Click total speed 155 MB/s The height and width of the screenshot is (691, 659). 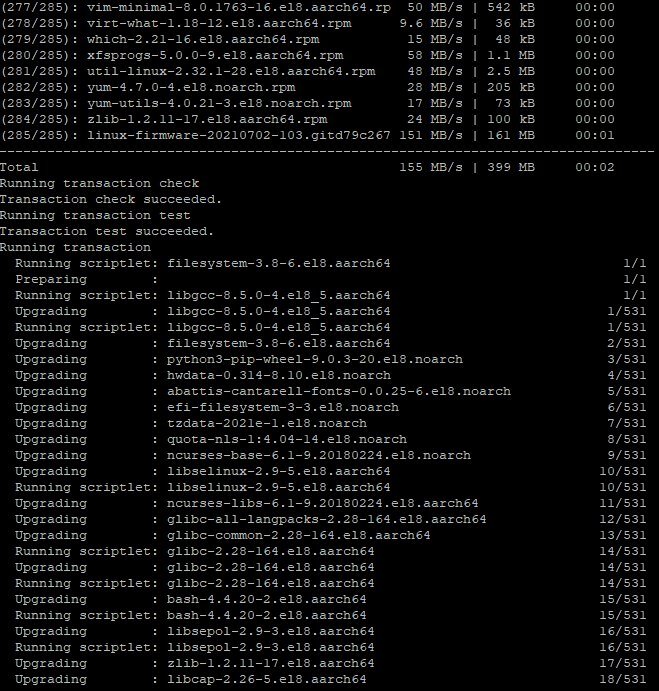pos(431,167)
